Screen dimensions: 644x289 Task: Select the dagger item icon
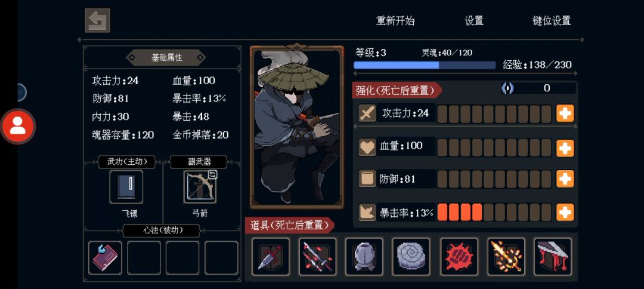click(x=271, y=257)
